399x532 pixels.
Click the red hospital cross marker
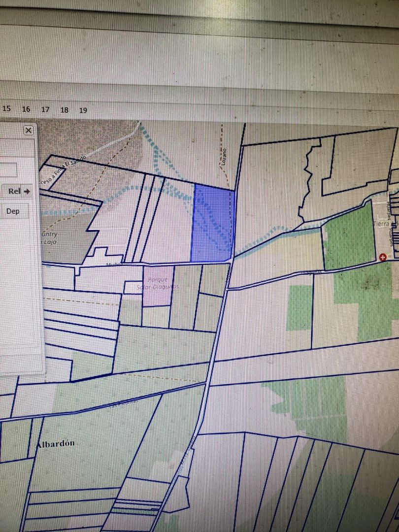[384, 257]
